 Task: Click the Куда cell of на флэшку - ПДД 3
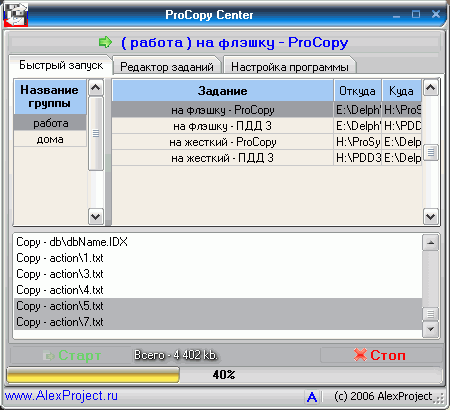coord(402,126)
